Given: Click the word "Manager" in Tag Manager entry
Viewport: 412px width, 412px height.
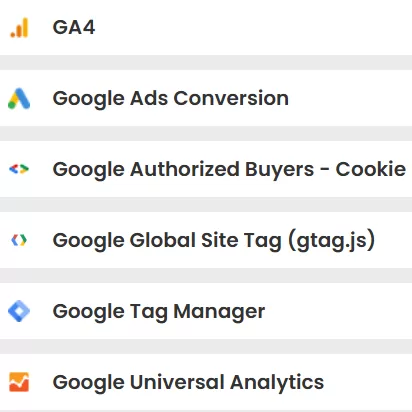Looking at the screenshot, I should point(219,312).
